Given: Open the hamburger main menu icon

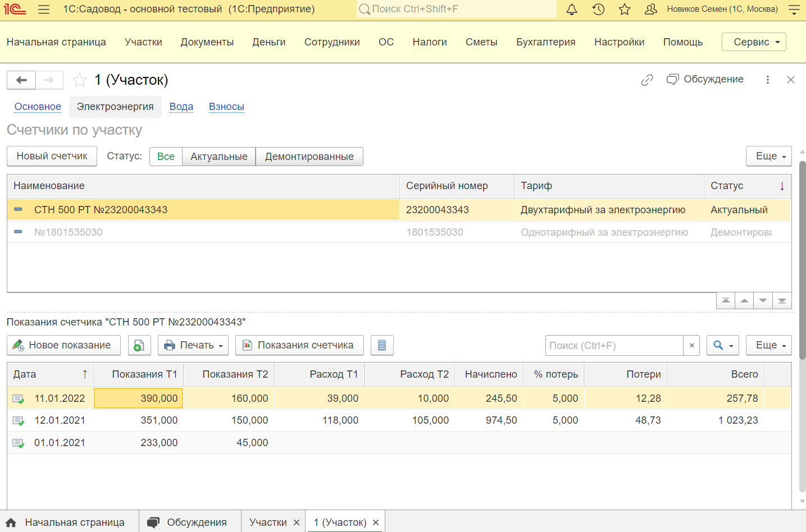Looking at the screenshot, I should click(x=44, y=10).
